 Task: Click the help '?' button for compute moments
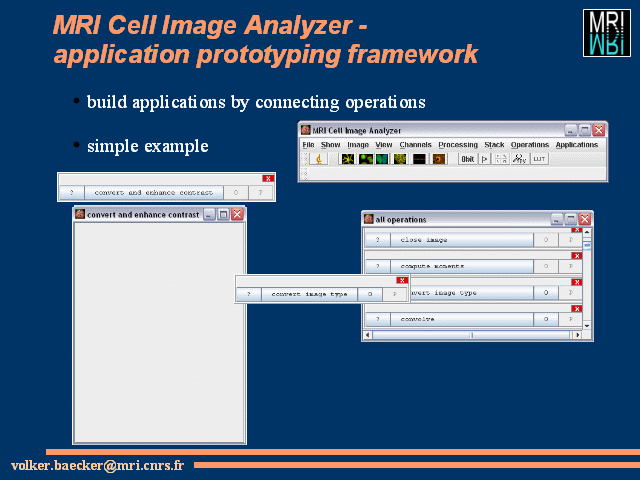(x=378, y=266)
